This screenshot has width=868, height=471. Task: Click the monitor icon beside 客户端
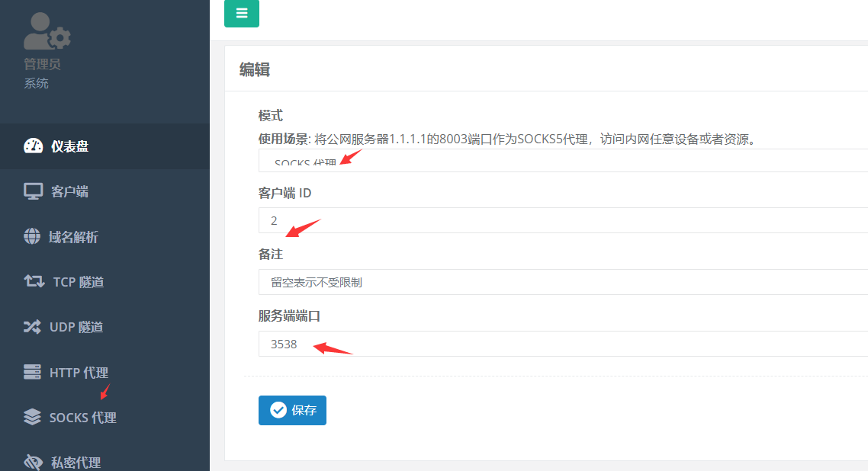[33, 191]
